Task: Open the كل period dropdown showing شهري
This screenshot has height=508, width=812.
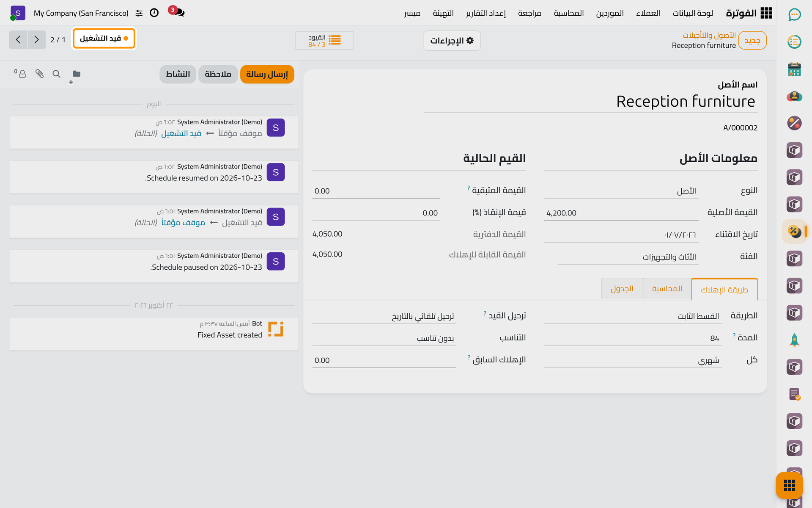Action: (633, 360)
